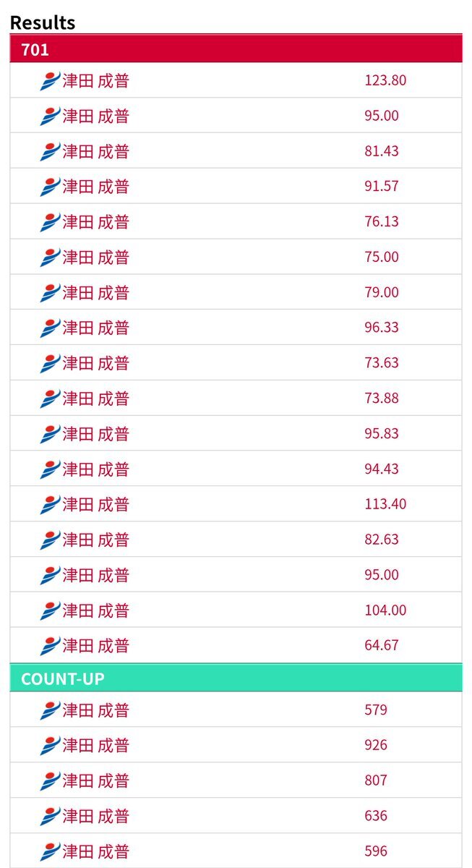This screenshot has width=472, height=868.
Task: Click the logo icon in the 123.80 row
Action: coord(50,81)
